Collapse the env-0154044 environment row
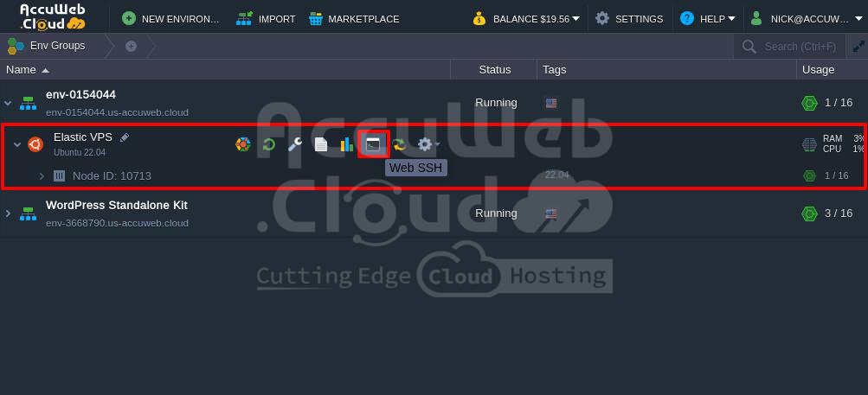The image size is (868, 395). click(8, 103)
